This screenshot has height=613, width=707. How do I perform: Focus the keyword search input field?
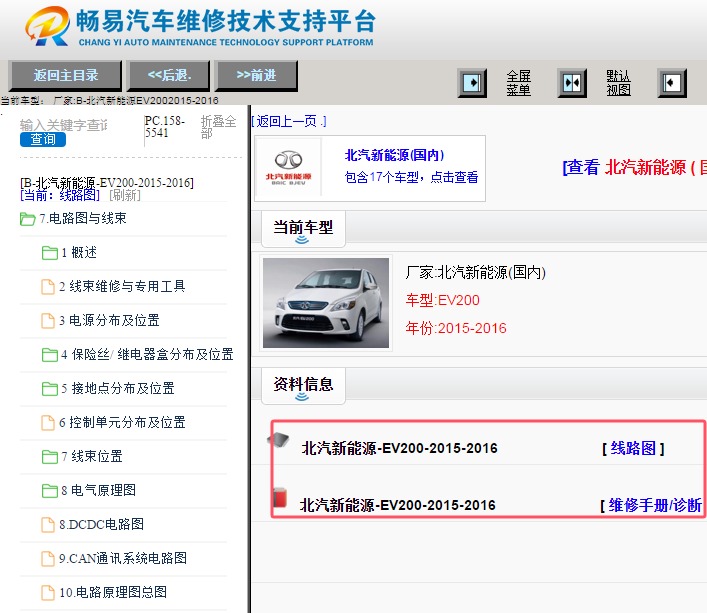[x=64, y=125]
